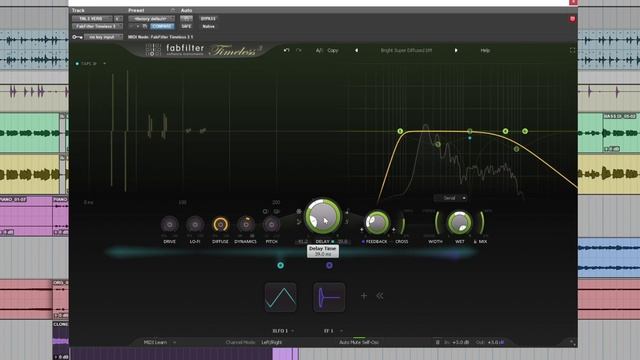Go to the next preset with right arrow
The width and height of the screenshot is (640, 360).
click(456, 50)
